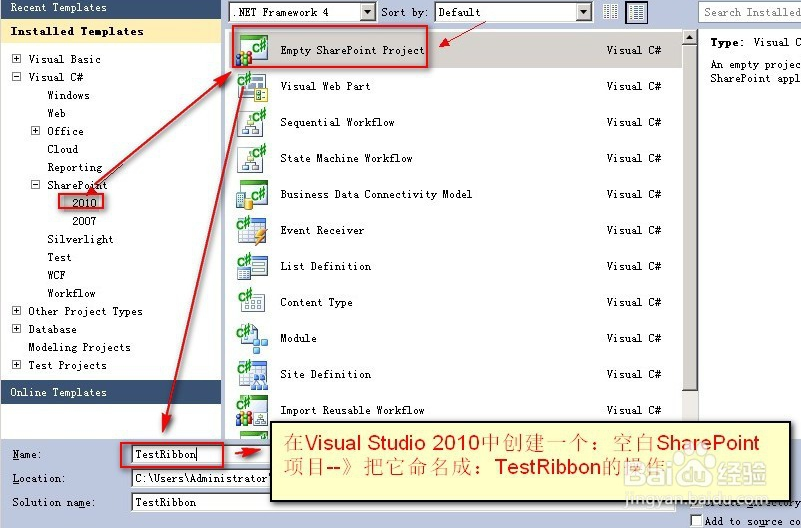
Task: Open the Installed Templates section
Action: click(111, 32)
